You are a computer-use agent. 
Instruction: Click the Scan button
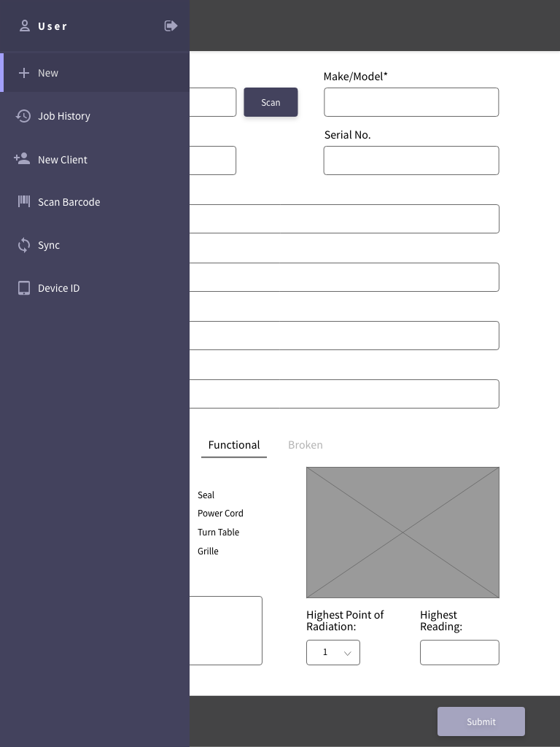pyautogui.click(x=271, y=102)
